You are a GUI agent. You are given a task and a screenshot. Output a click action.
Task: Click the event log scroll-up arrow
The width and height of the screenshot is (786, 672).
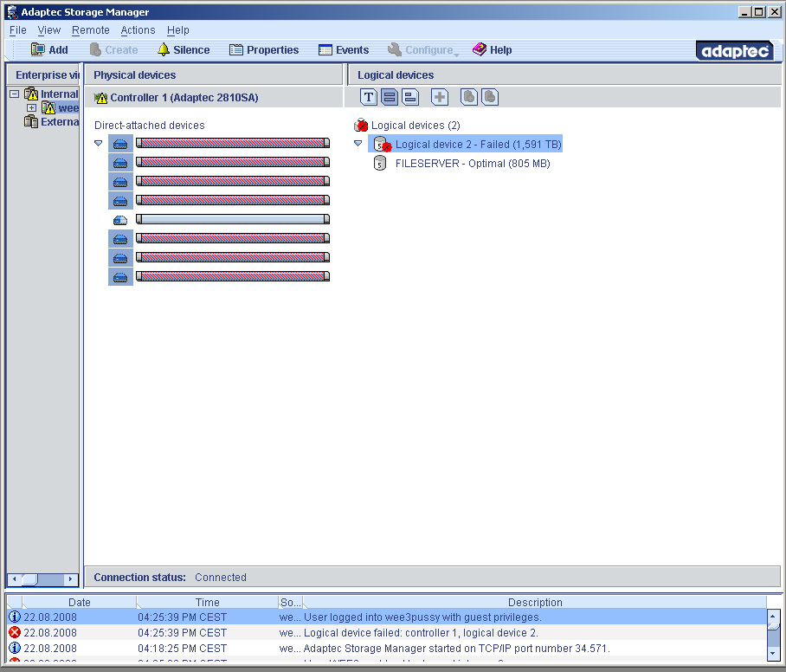(772, 616)
